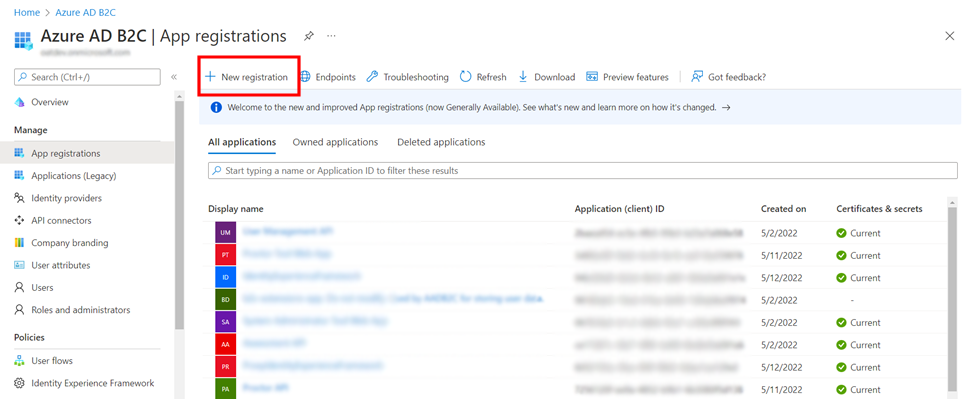
Task: Click Current status in PT row
Action: click(x=858, y=255)
